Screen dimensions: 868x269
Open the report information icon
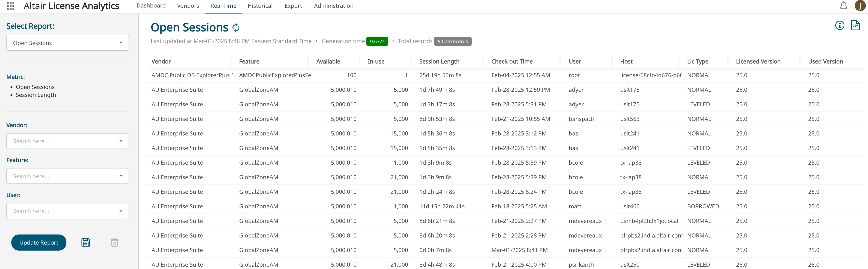click(839, 25)
